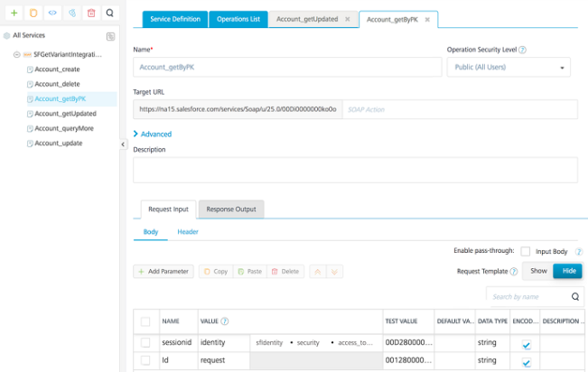Open the Header sub-tab
Viewport: 588px width, 372px height.
[188, 232]
